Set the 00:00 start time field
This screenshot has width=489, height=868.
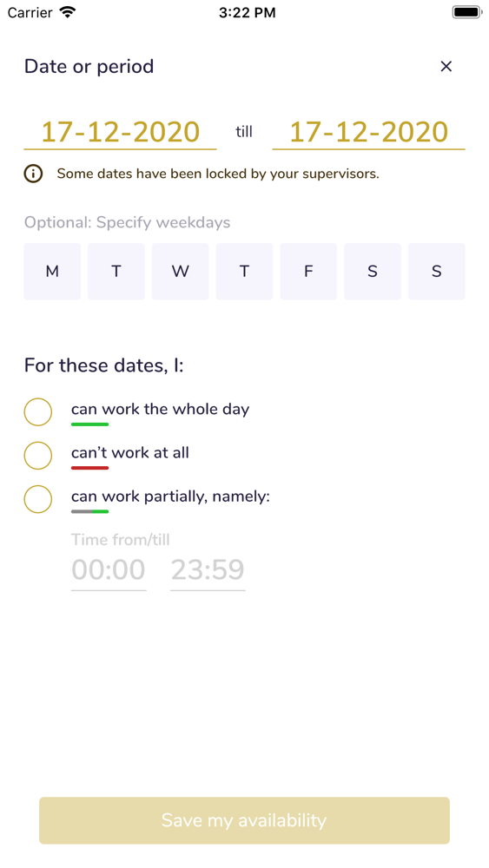pos(109,571)
